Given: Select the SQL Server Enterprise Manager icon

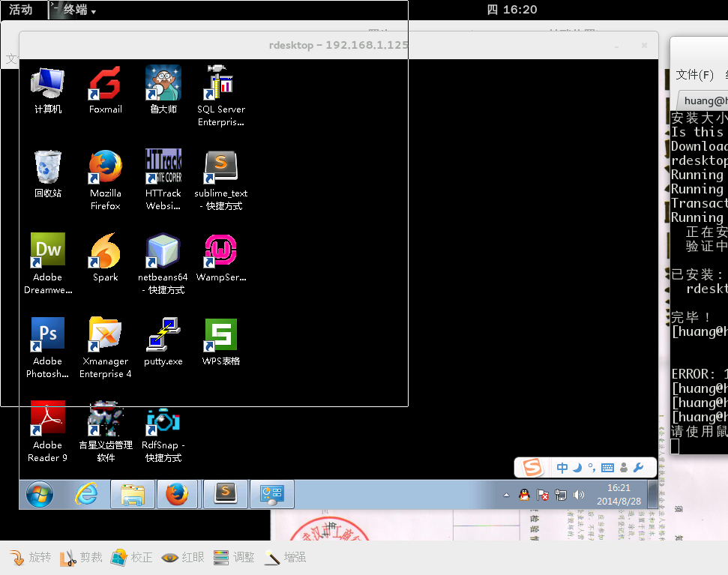Looking at the screenshot, I should point(220,97).
